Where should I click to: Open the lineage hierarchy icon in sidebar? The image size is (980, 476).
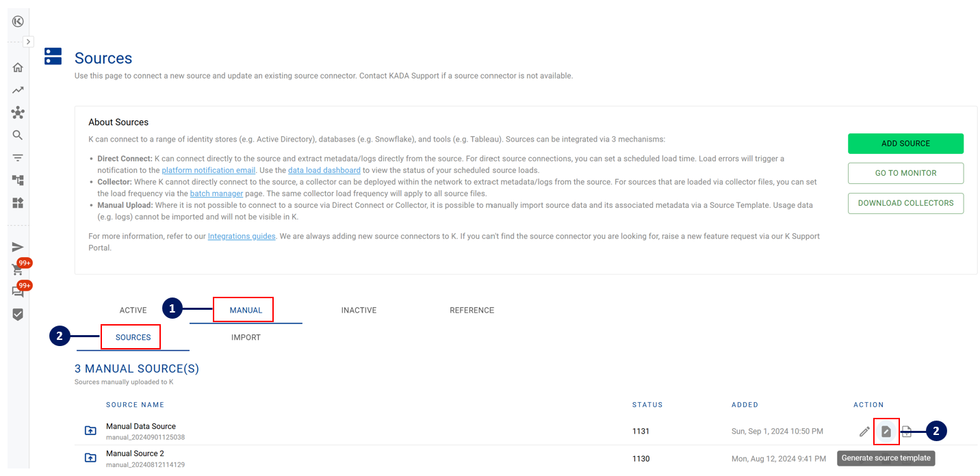point(18,180)
